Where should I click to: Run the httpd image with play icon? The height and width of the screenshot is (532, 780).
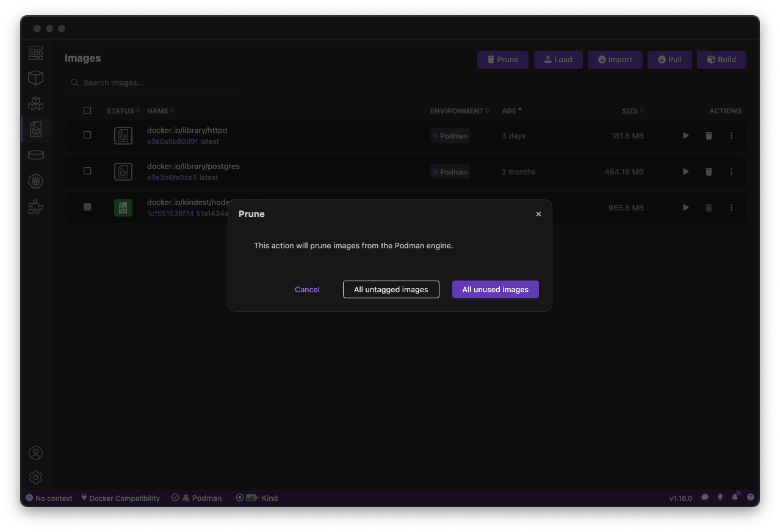pos(685,136)
